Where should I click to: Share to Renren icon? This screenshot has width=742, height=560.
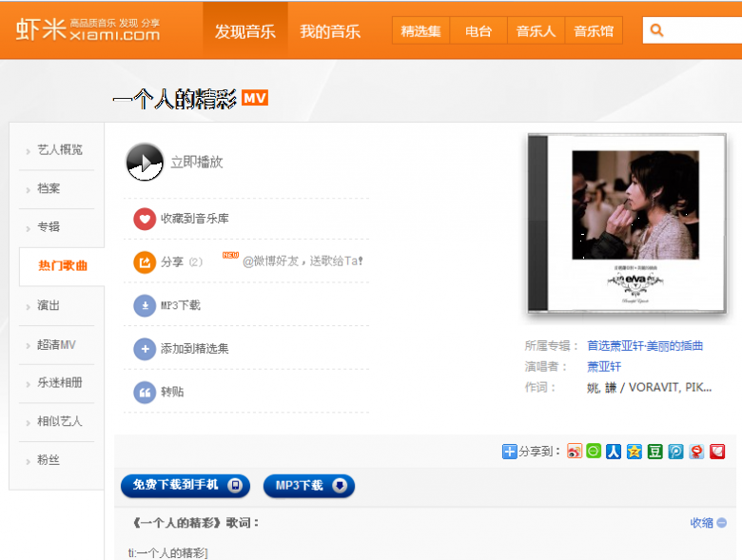coord(614,452)
